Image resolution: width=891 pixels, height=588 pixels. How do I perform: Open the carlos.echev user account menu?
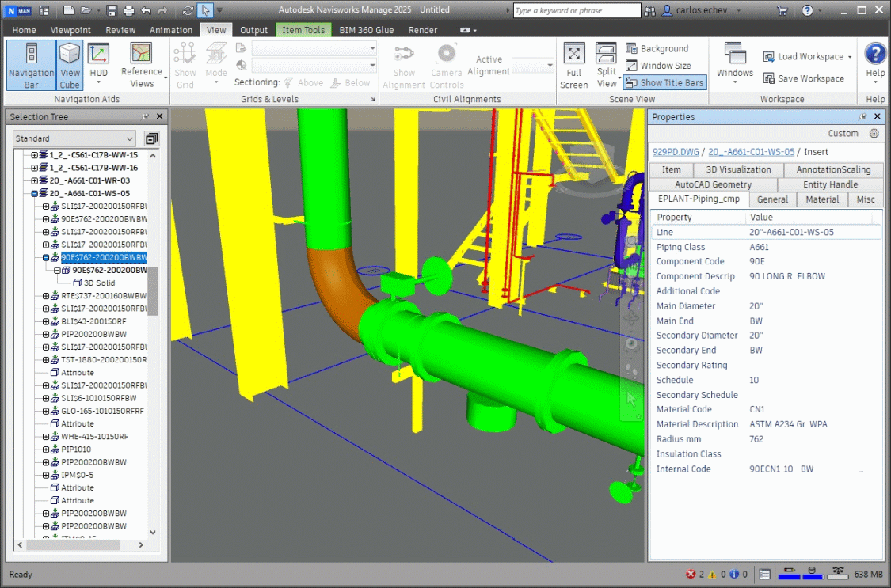pyautogui.click(x=703, y=10)
